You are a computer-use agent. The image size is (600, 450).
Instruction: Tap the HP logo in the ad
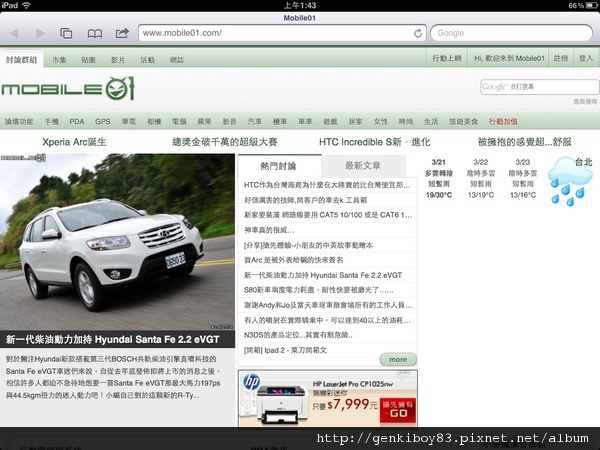click(251, 382)
